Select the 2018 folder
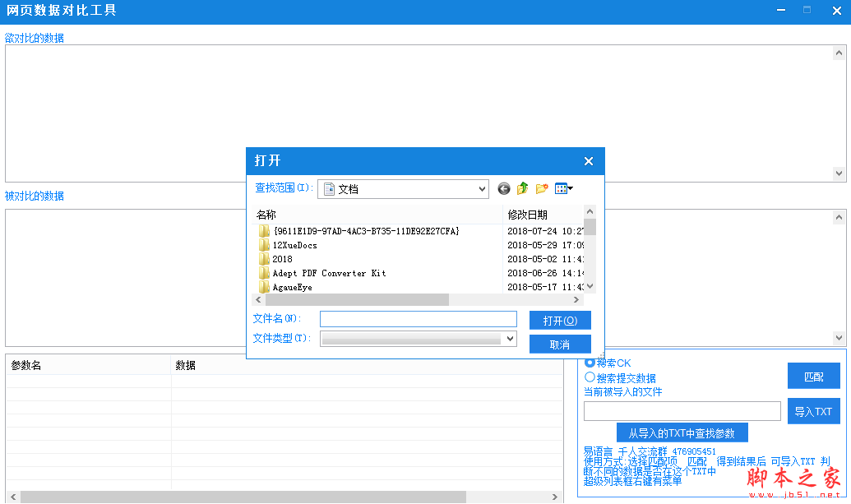851x504 pixels. click(x=275, y=259)
